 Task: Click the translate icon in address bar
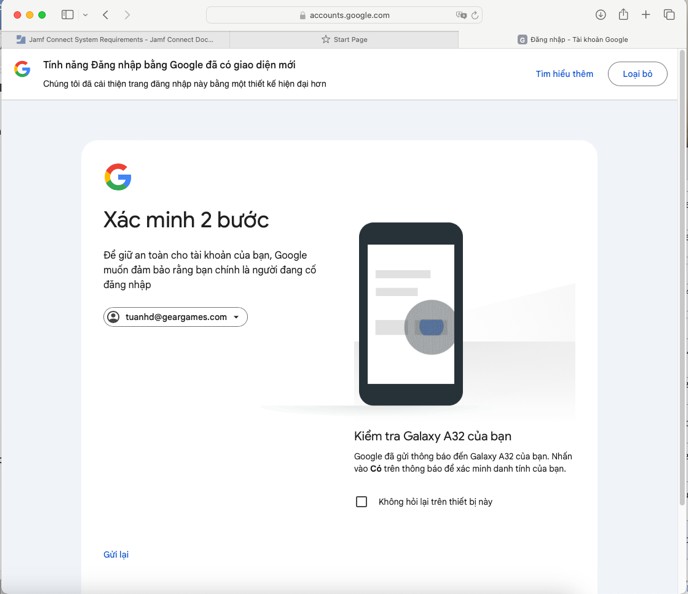[461, 15]
